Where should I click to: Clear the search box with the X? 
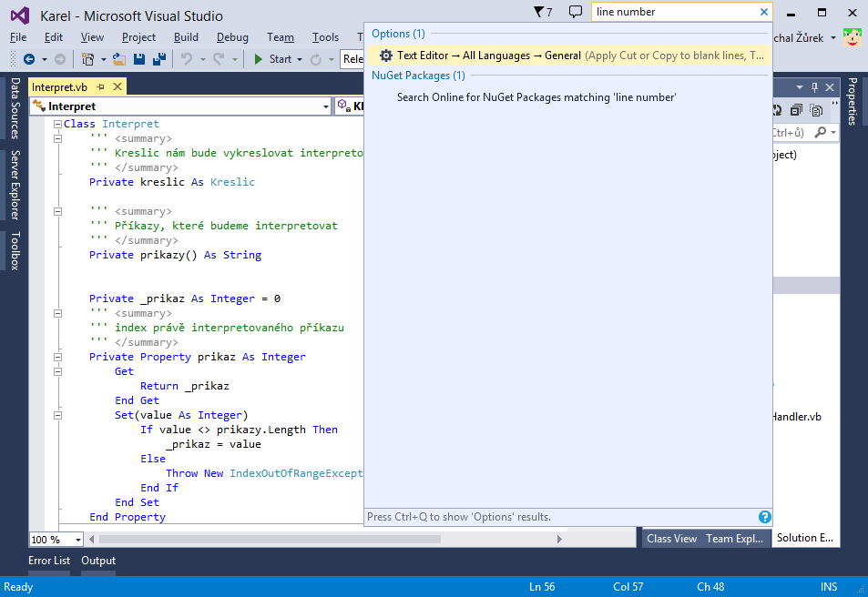point(762,12)
